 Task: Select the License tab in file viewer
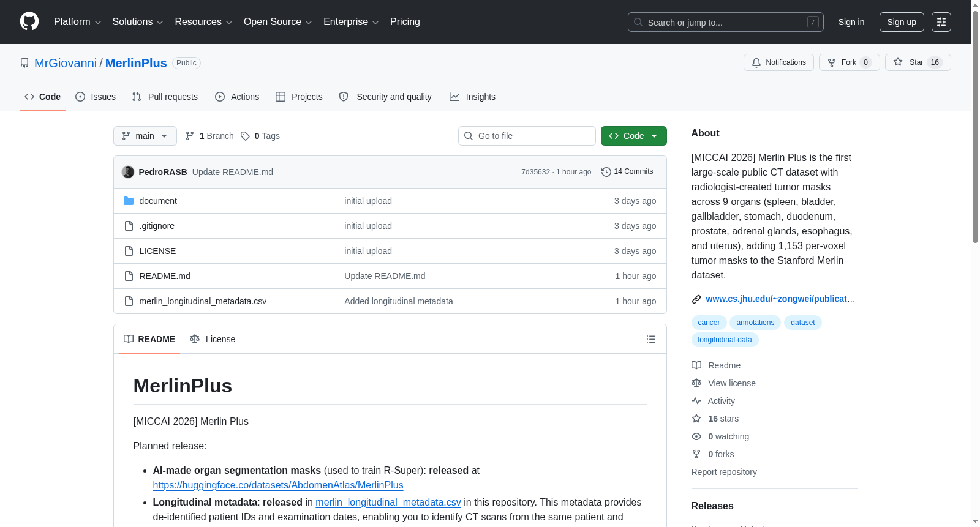[x=213, y=339]
